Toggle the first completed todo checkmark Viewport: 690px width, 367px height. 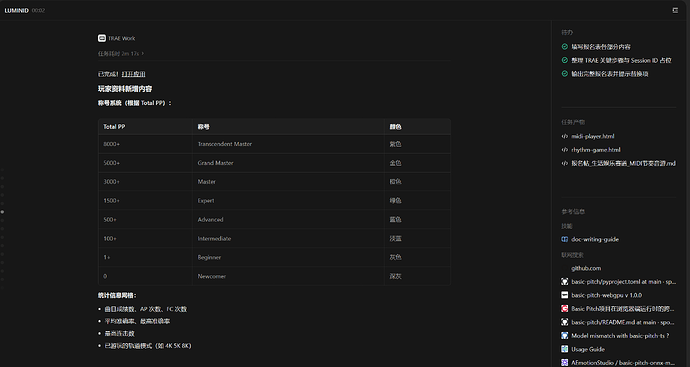[x=565, y=47]
